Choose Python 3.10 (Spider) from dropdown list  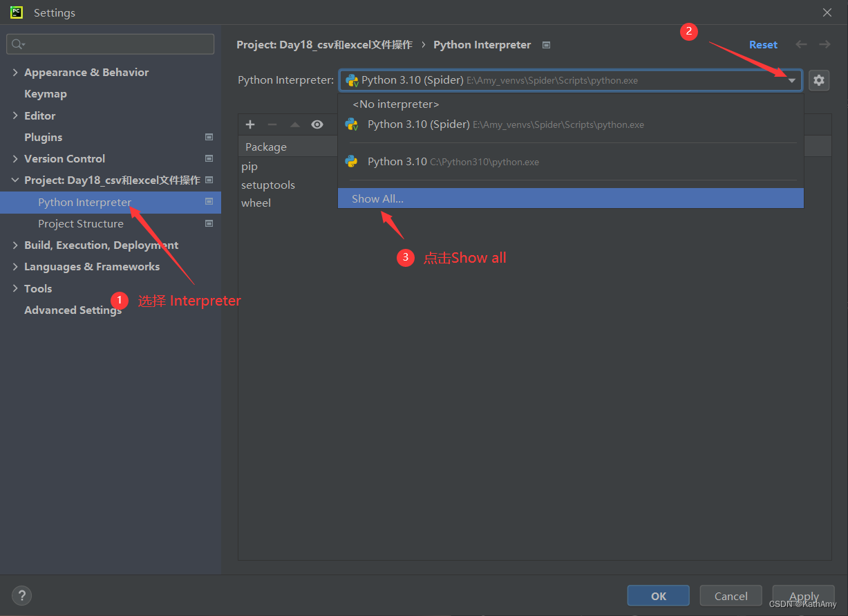tap(571, 124)
